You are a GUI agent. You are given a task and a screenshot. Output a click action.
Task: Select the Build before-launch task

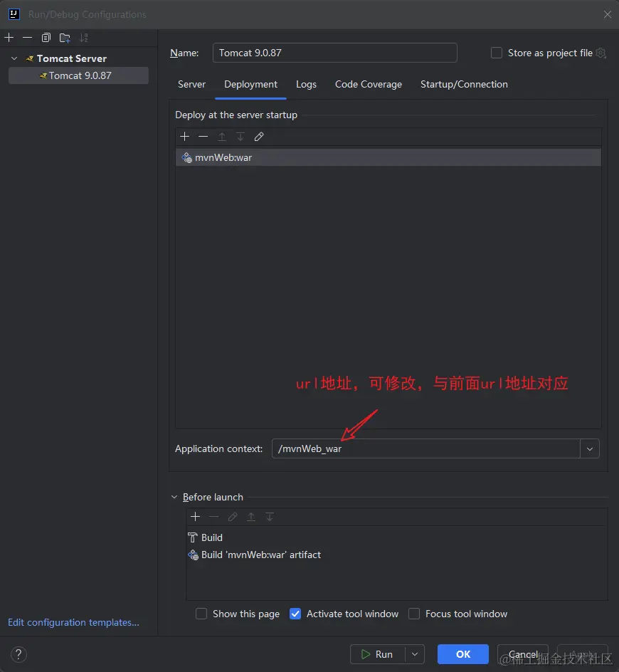[x=397, y=537]
